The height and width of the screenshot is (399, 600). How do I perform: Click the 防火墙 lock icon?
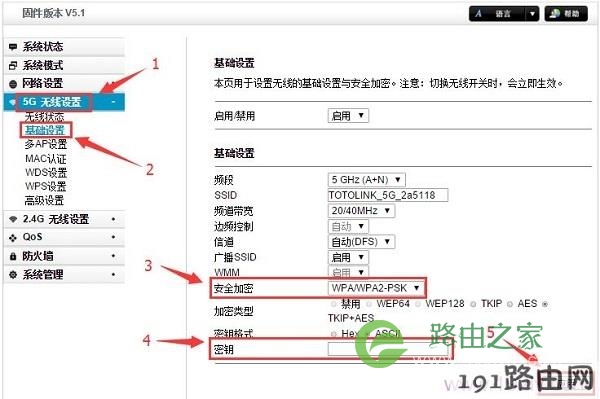(x=13, y=256)
